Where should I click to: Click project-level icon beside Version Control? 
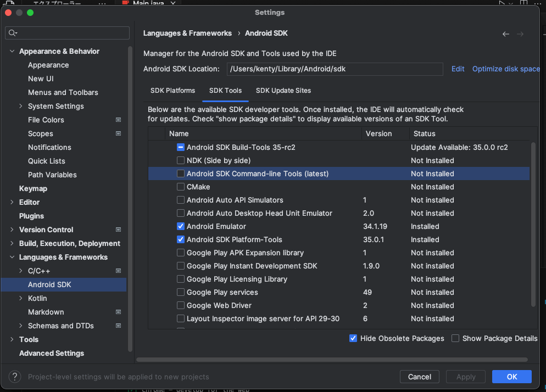119,230
